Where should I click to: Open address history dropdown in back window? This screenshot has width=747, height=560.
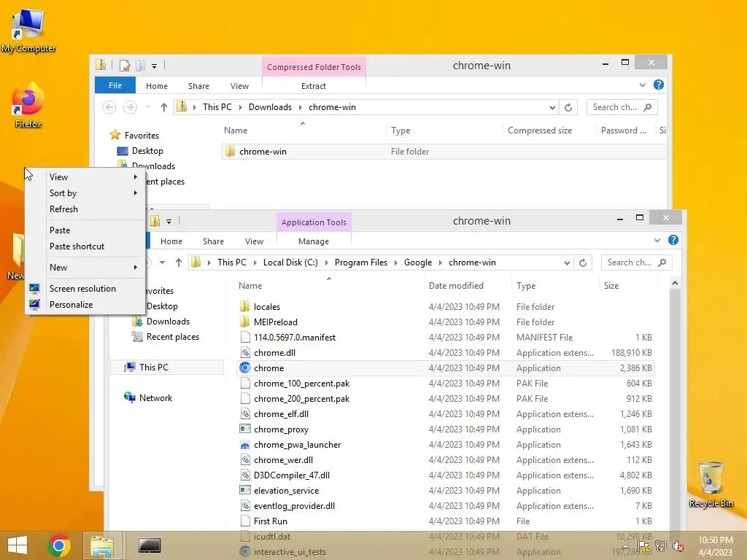tap(552, 108)
